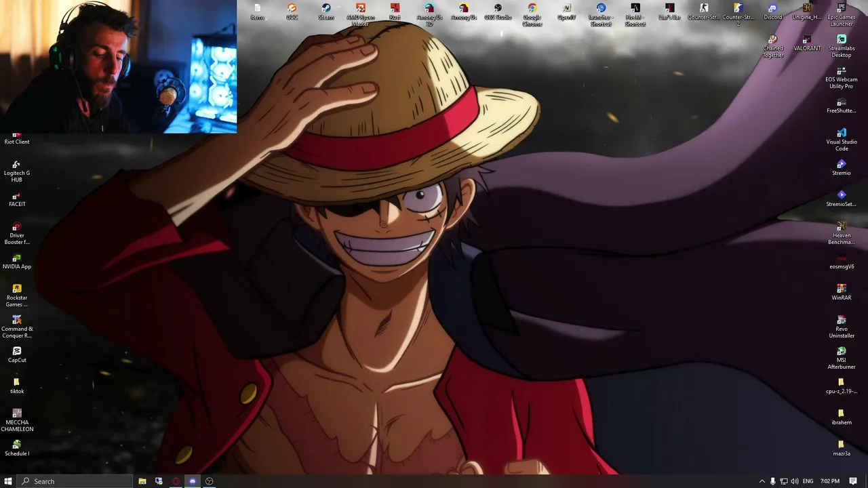
Task: Select the Discord desktop shortcut
Action: pos(772,12)
